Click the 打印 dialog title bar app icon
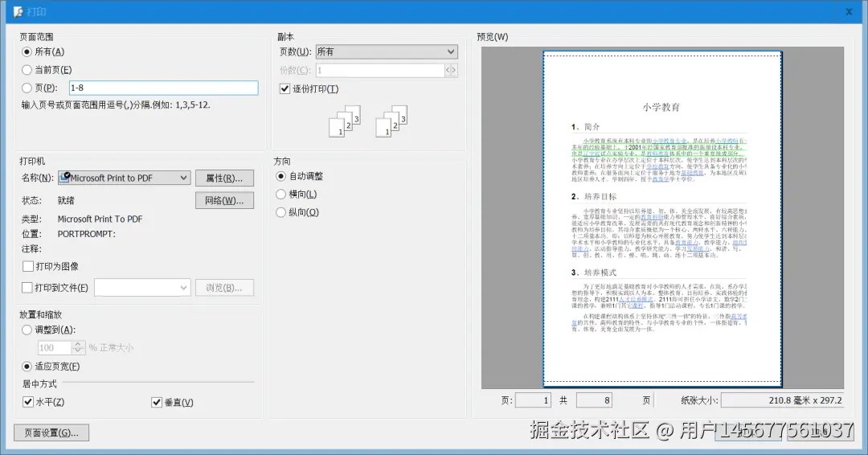The width and height of the screenshot is (868, 455). click(x=18, y=11)
